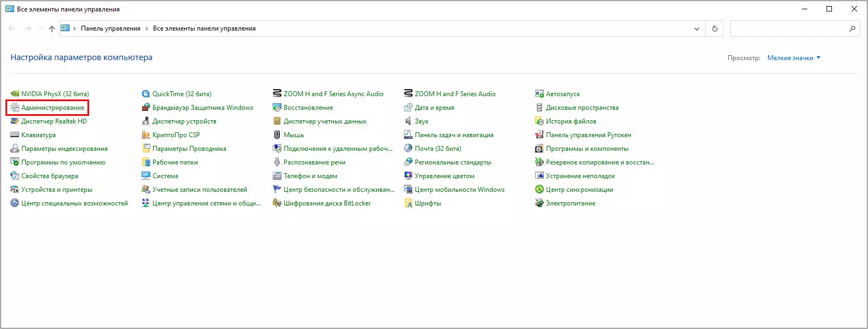Open Резервное копирование и восстановление link

click(x=600, y=162)
